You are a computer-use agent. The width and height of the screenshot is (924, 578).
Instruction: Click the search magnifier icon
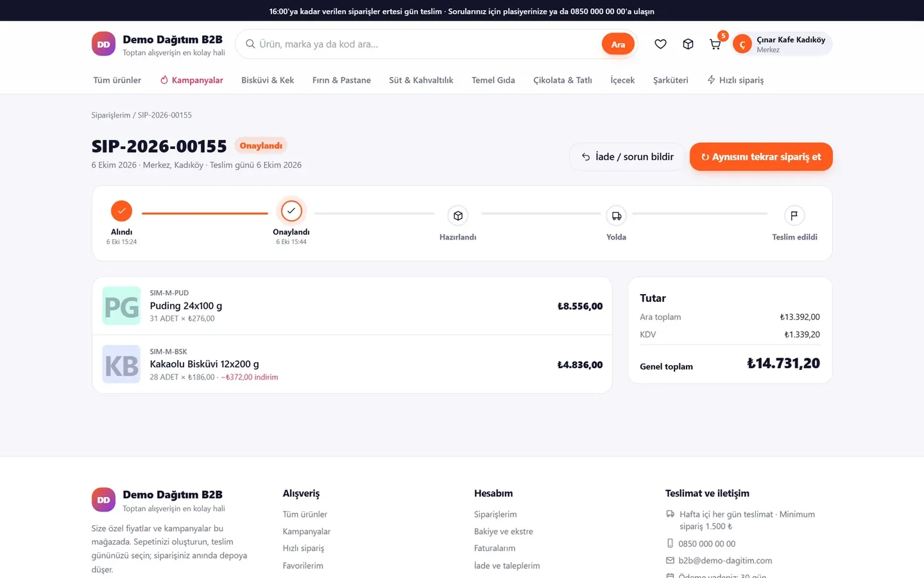pyautogui.click(x=250, y=44)
